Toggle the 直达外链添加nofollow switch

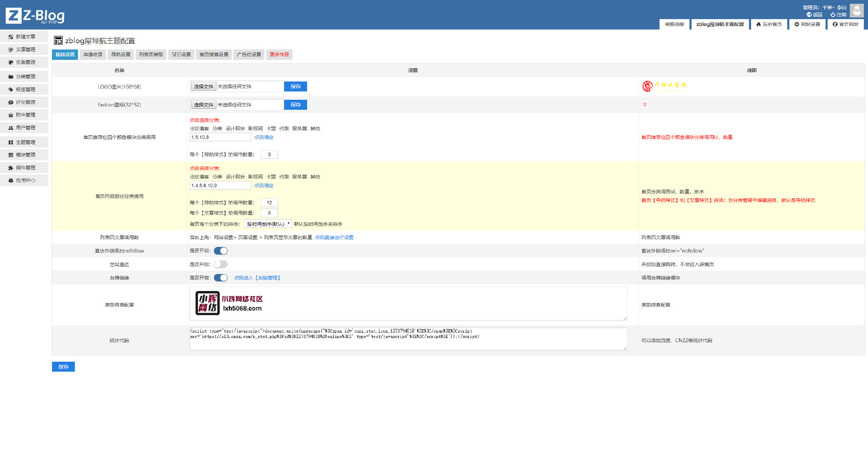click(x=221, y=251)
